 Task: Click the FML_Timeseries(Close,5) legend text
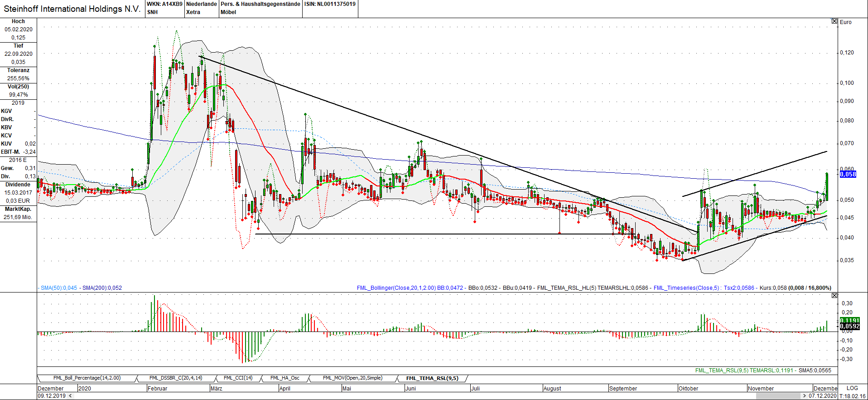coord(686,288)
